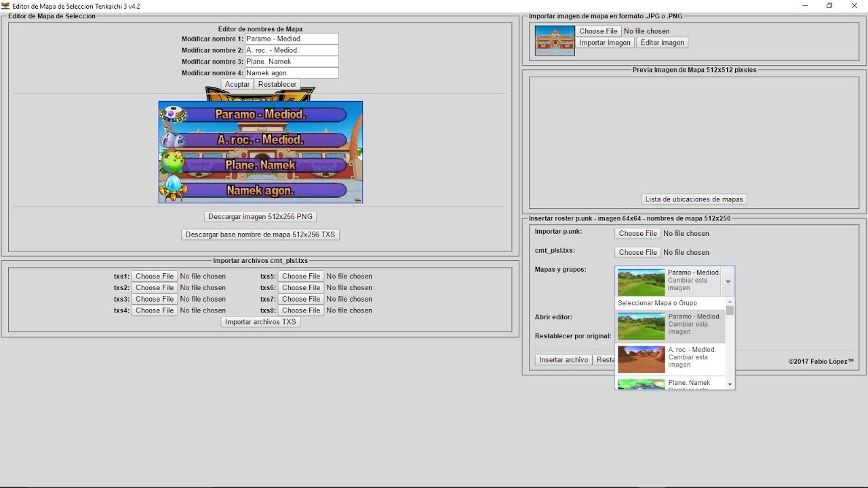Choose file for txs1
Viewport: 868px width, 488px height.
tap(155, 277)
